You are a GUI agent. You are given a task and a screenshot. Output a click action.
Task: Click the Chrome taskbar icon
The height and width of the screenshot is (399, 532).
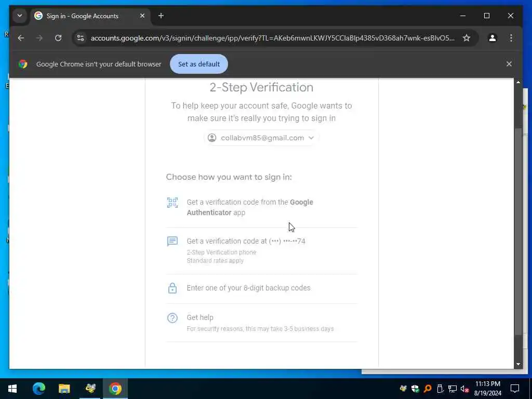click(x=115, y=389)
